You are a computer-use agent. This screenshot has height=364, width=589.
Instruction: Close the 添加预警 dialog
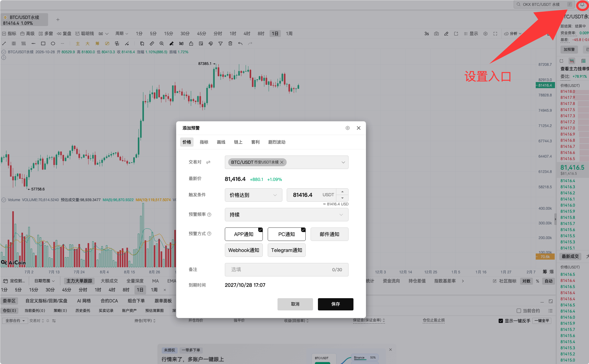coord(359,128)
